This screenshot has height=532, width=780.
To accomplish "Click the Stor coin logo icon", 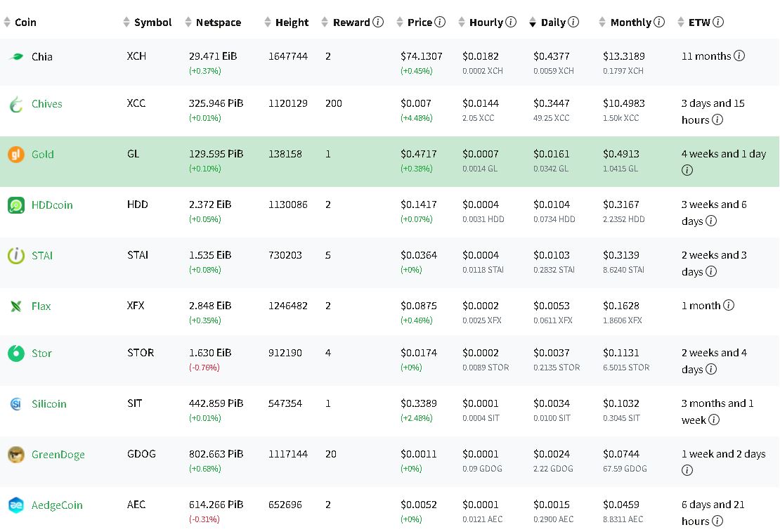I will [16, 353].
